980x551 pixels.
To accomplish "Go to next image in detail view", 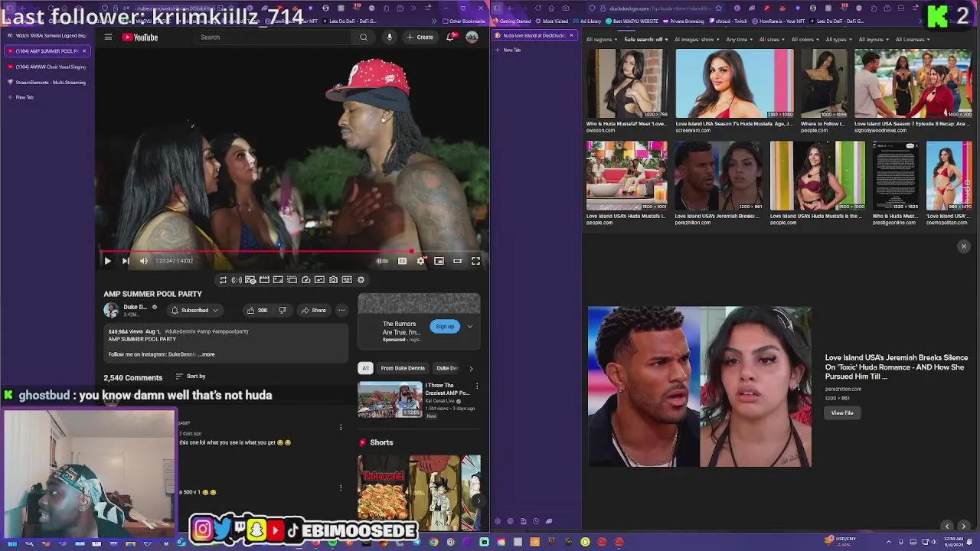I will (964, 526).
